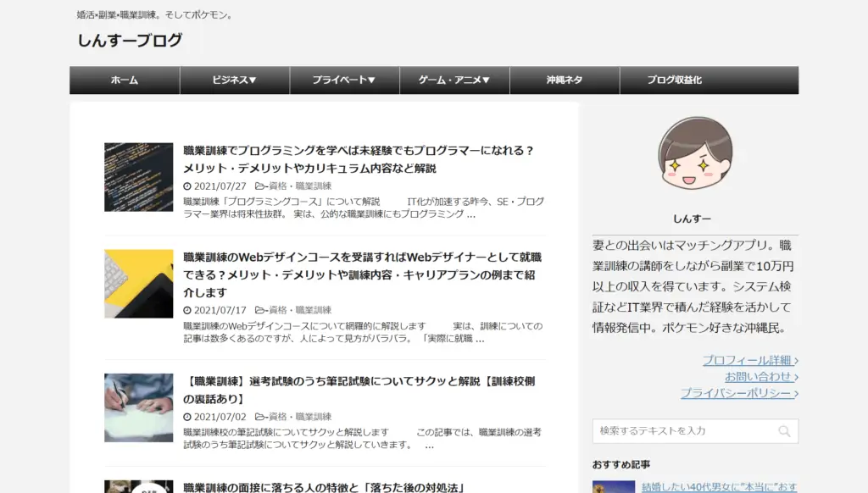Open article about 職業訓練でプログラミング

[x=359, y=158]
